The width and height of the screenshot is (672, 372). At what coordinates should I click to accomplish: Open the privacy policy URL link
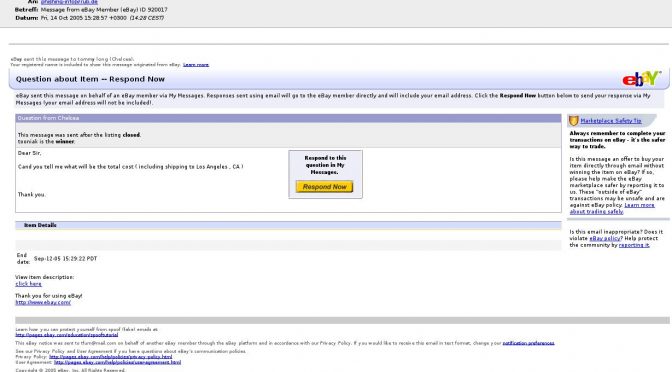click(111, 357)
